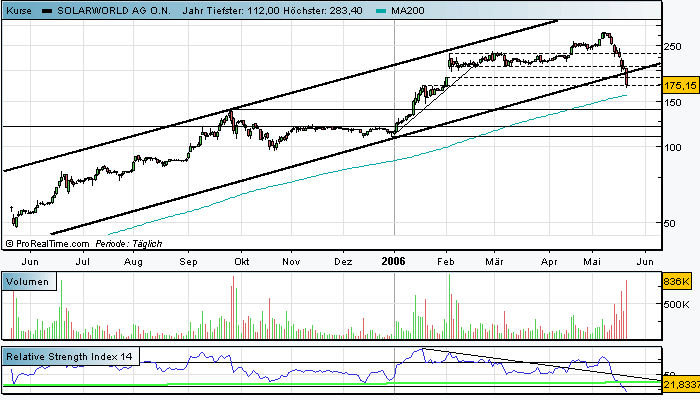Viewport: 700px width, 400px height.
Task: Click the black legend swatch for SOLARWORLD
Action: (47, 11)
